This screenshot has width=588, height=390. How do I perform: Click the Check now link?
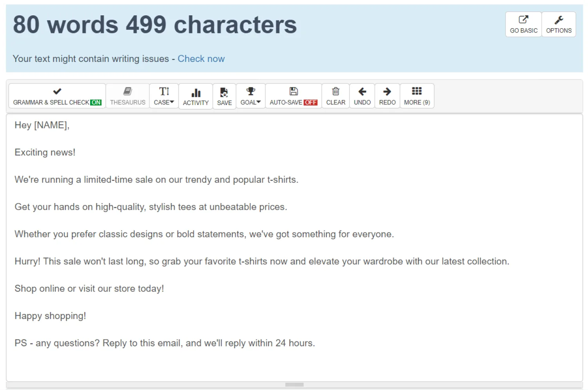click(x=201, y=59)
